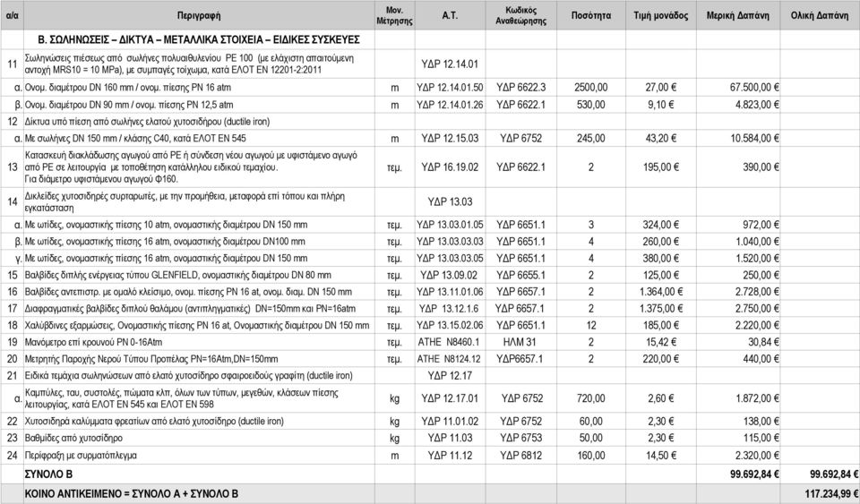Screen dimensions: 860x504
Task: Select cell 'ΥΔΡ 16.19.02'
Action: click(x=450, y=167)
